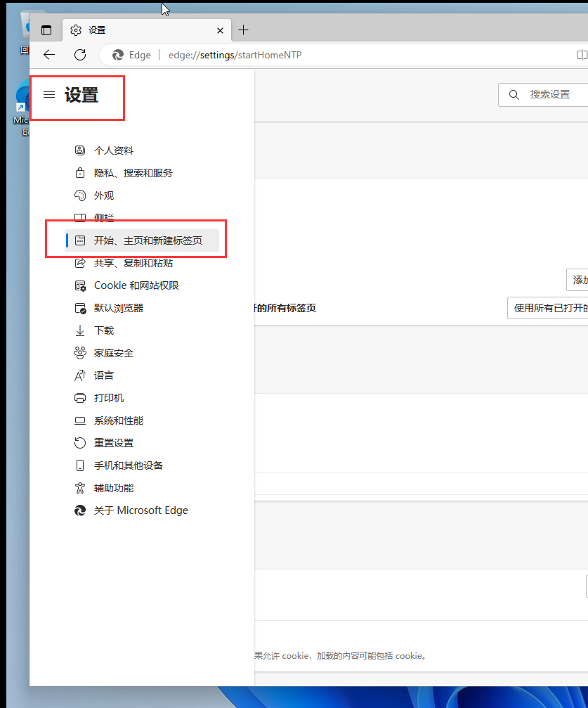Image resolution: width=588 pixels, height=708 pixels.
Task: Go back using the browser back arrow
Action: (x=48, y=55)
